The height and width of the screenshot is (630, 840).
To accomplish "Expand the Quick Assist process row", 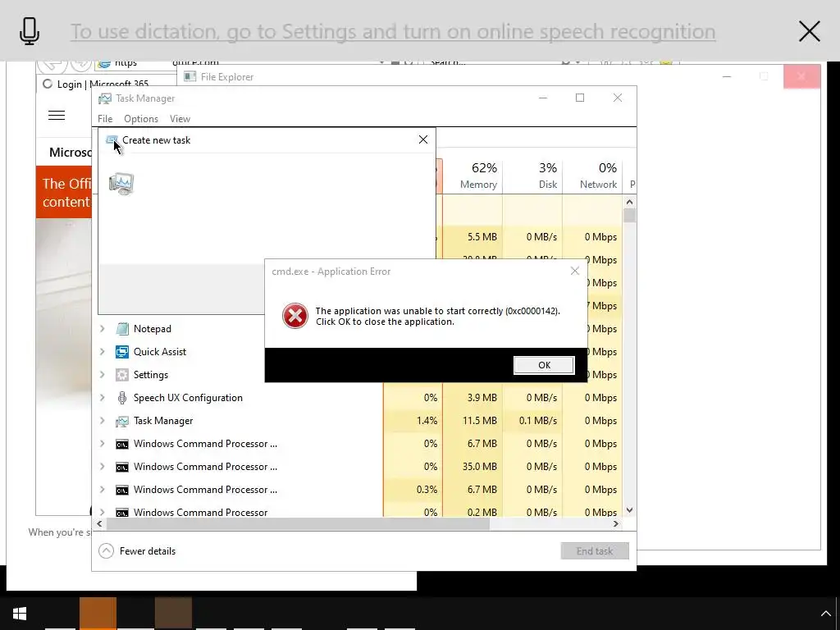I will click(103, 351).
